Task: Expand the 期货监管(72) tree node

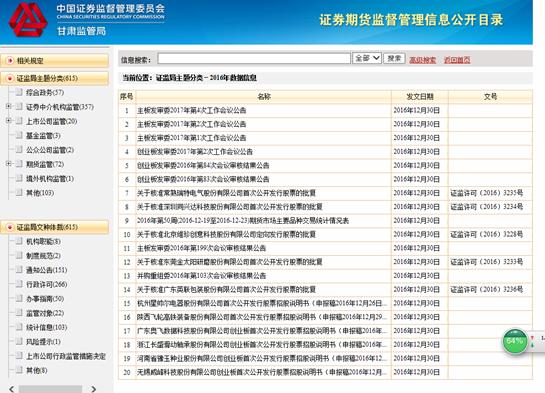Action: point(9,164)
